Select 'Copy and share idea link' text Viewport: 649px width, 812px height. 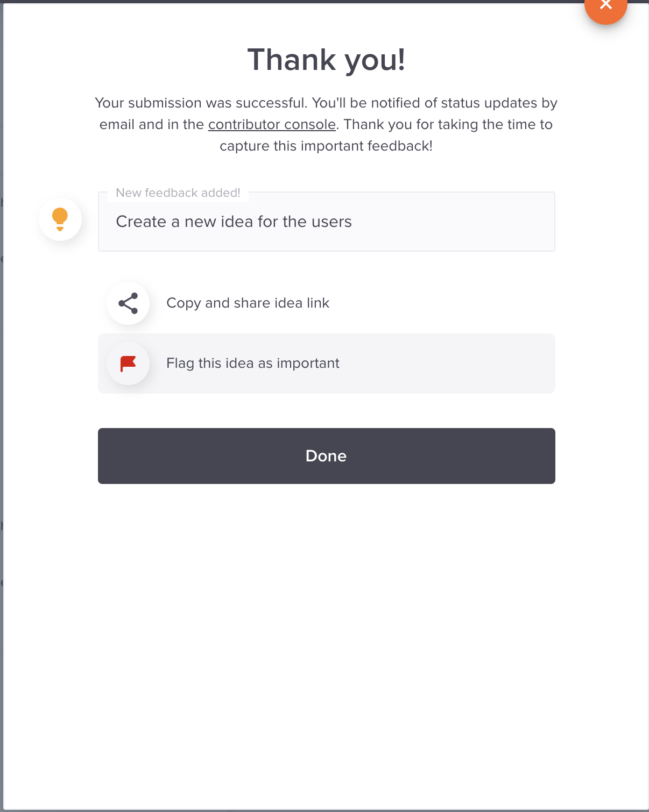(x=248, y=303)
